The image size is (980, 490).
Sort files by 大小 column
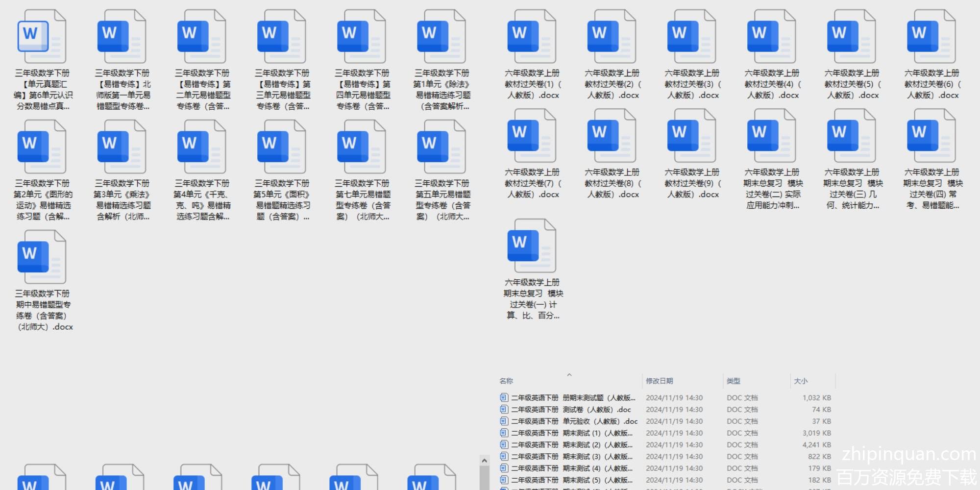(x=800, y=381)
